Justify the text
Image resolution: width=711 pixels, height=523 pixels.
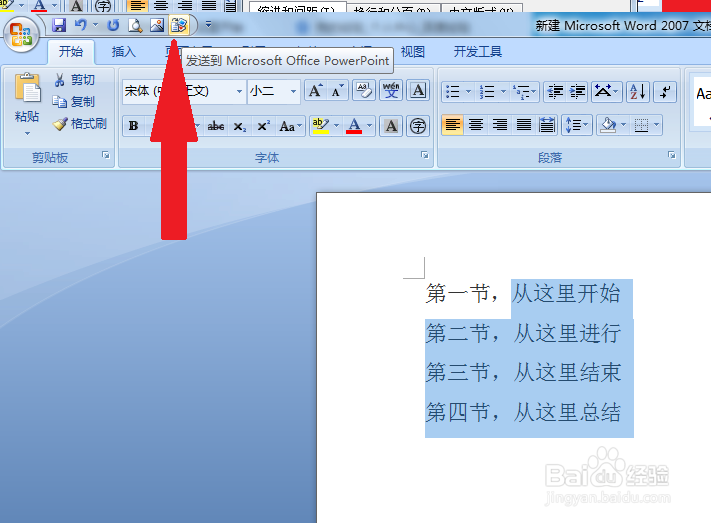[524, 125]
